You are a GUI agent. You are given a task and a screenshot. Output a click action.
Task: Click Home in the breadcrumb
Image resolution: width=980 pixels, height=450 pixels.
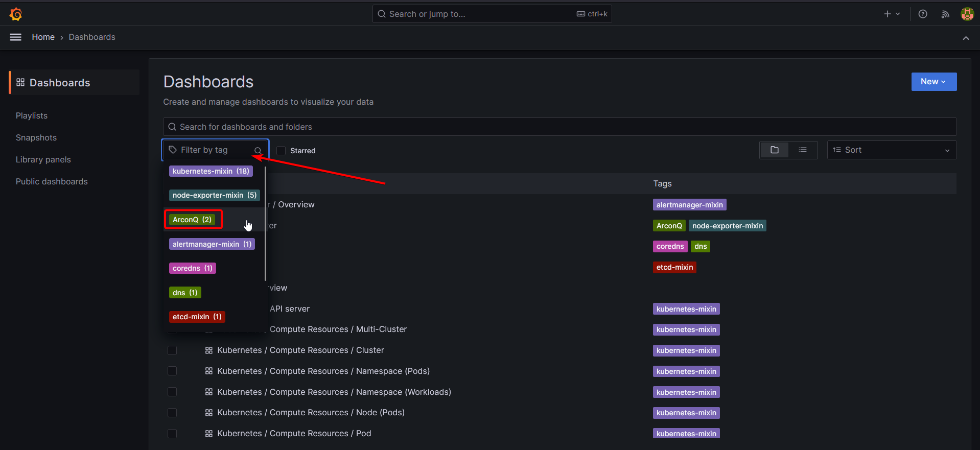[43, 37]
